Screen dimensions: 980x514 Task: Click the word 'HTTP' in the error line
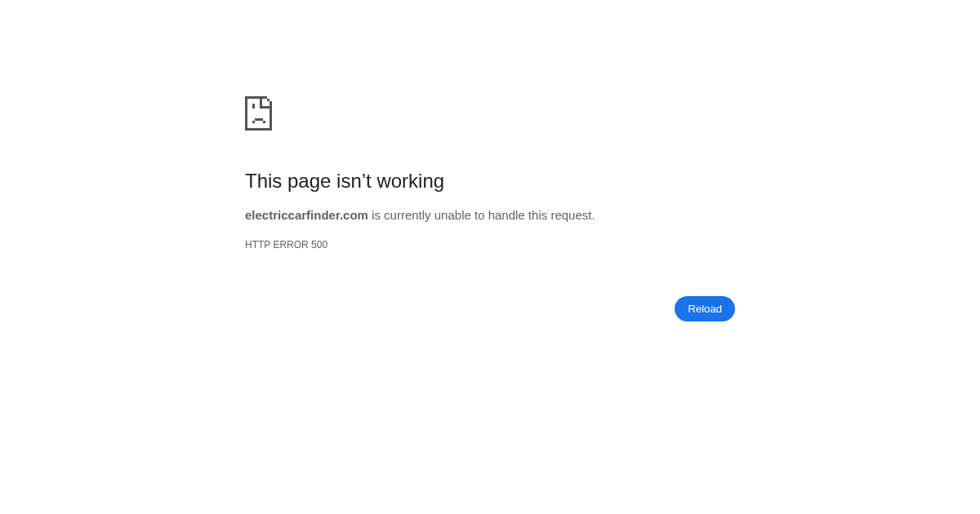(x=258, y=245)
